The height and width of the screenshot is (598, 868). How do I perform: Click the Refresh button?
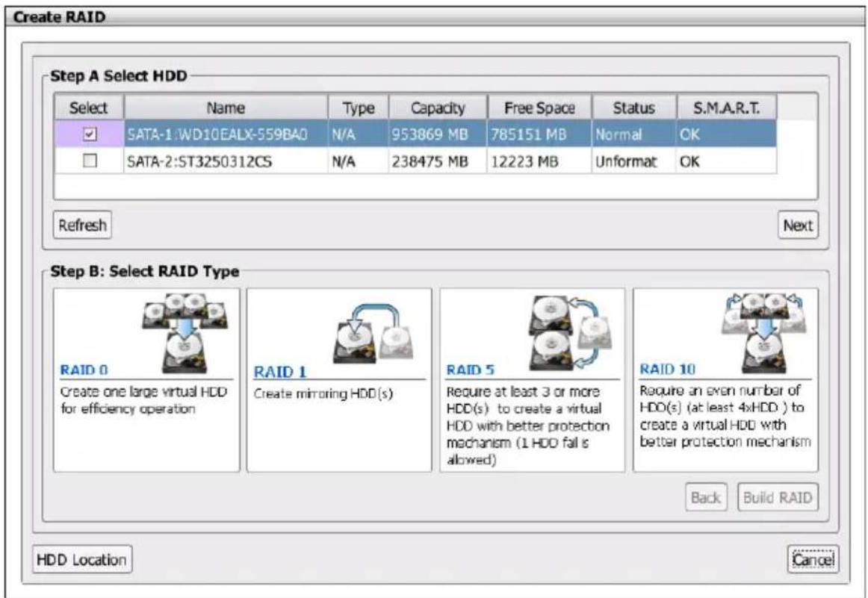pos(82,225)
